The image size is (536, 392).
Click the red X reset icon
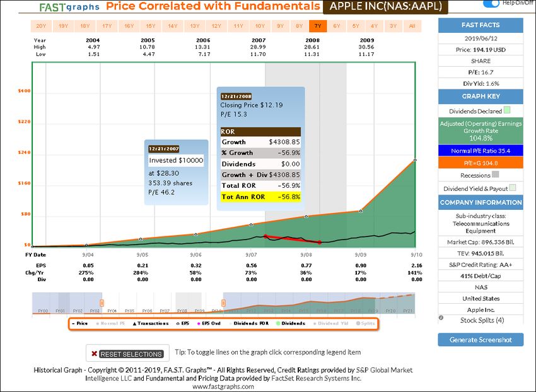coord(95,354)
